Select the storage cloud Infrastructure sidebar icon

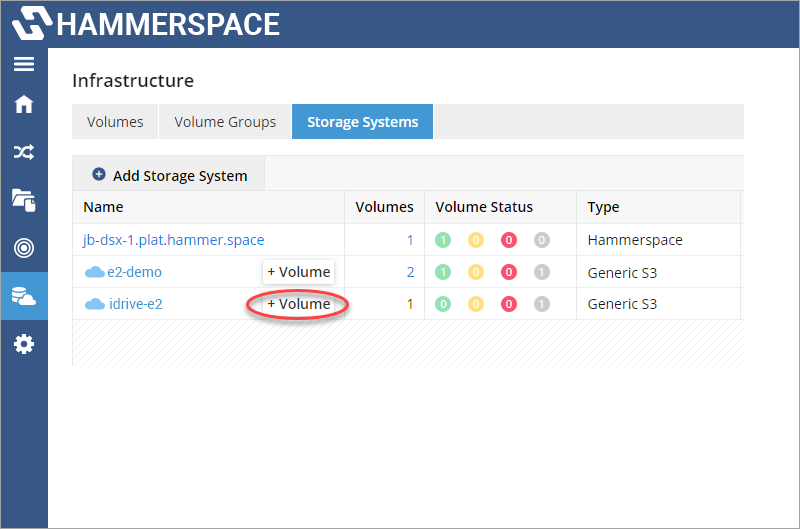[x=24, y=296]
